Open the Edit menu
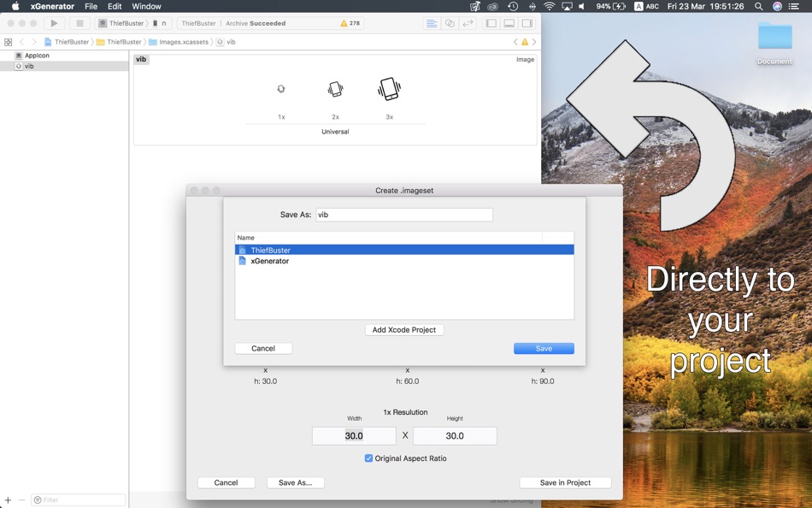Viewport: 812px width, 508px height. click(x=115, y=6)
